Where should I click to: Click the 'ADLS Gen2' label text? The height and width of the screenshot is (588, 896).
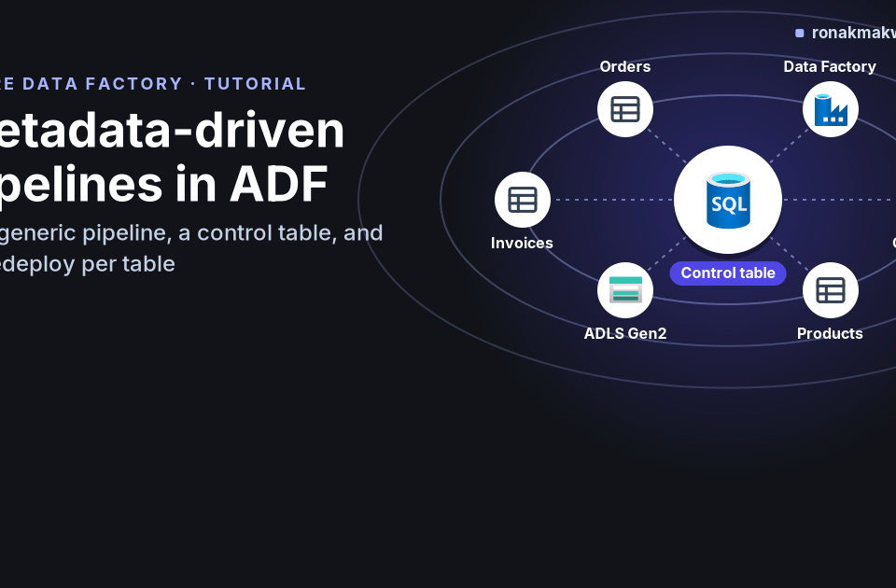point(625,333)
